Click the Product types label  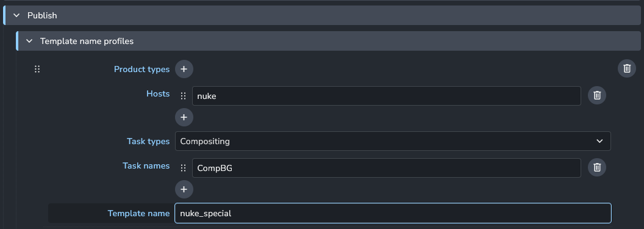141,70
